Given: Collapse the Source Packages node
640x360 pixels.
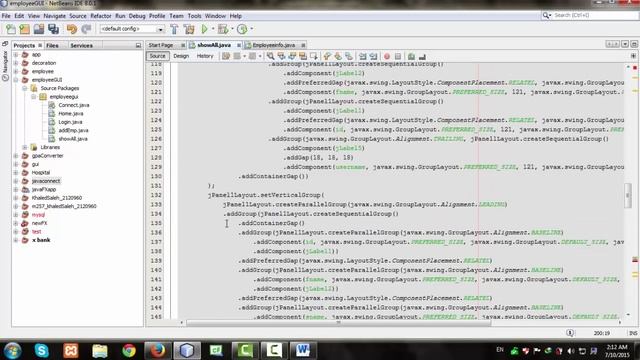Looking at the screenshot, I should [x=24, y=88].
